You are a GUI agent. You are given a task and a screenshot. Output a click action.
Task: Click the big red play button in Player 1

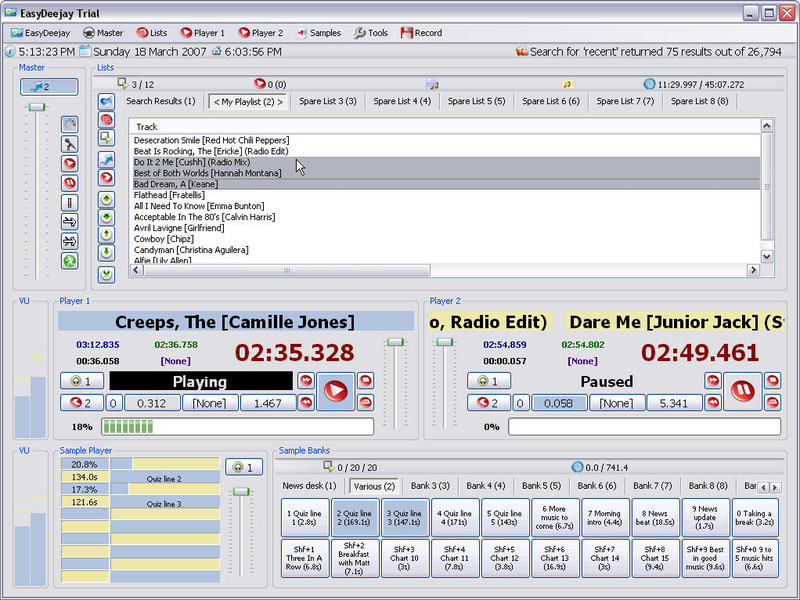tap(335, 391)
